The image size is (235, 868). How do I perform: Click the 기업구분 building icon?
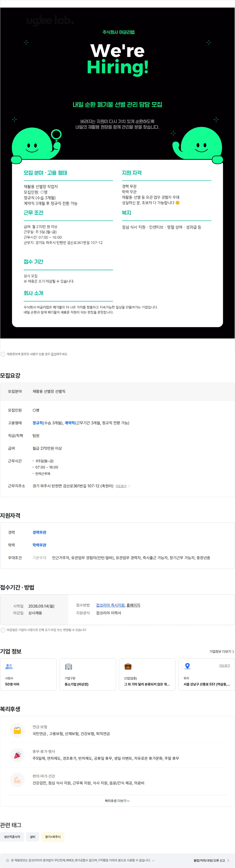tap(69, 666)
